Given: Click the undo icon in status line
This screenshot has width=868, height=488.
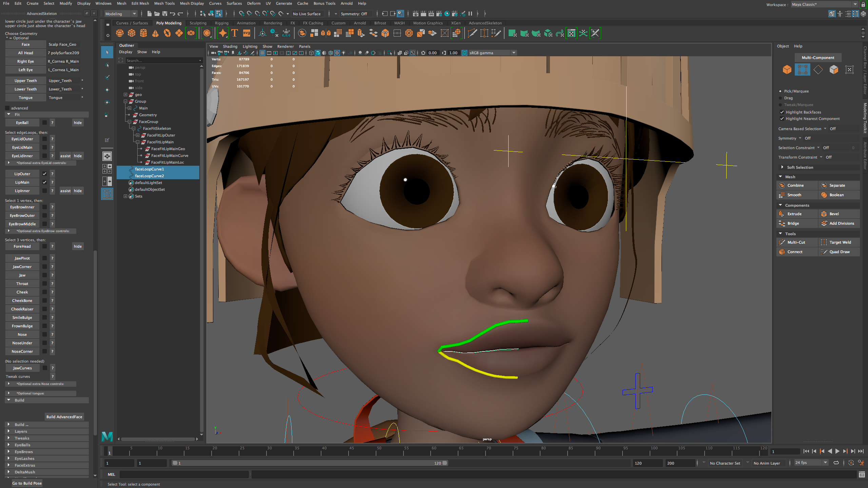Looking at the screenshot, I should click(x=173, y=14).
